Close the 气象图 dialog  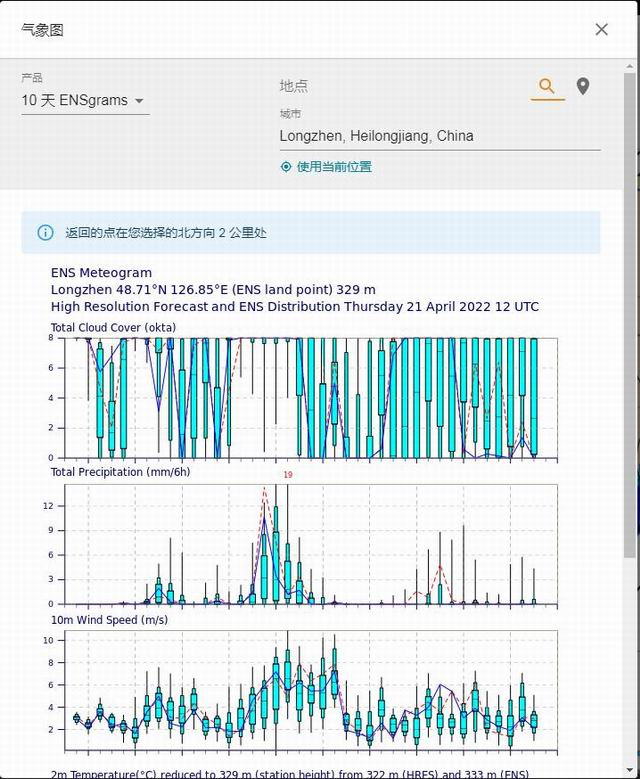pos(601,29)
